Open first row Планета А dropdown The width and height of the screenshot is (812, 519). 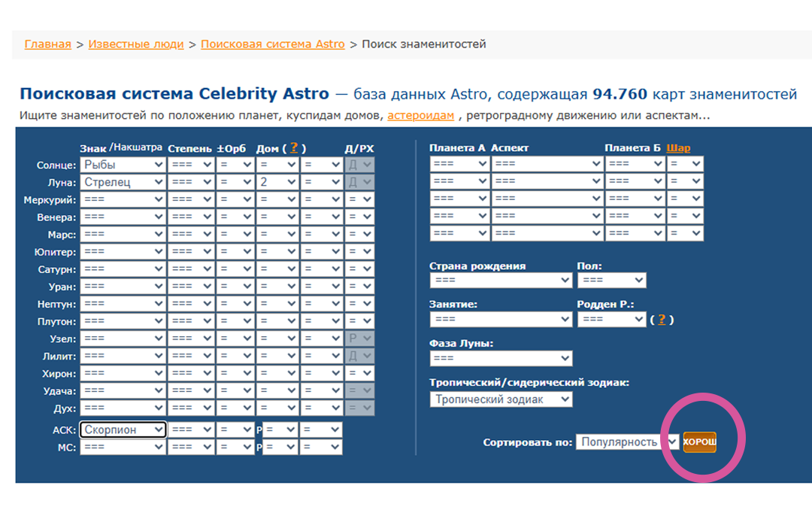(459, 164)
